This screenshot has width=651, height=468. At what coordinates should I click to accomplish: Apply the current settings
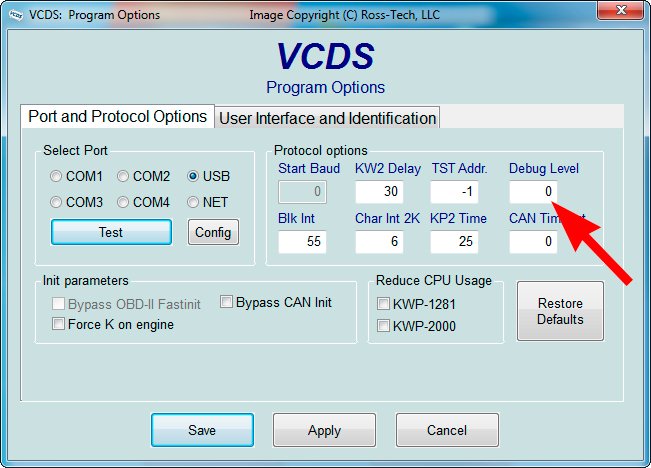click(324, 430)
